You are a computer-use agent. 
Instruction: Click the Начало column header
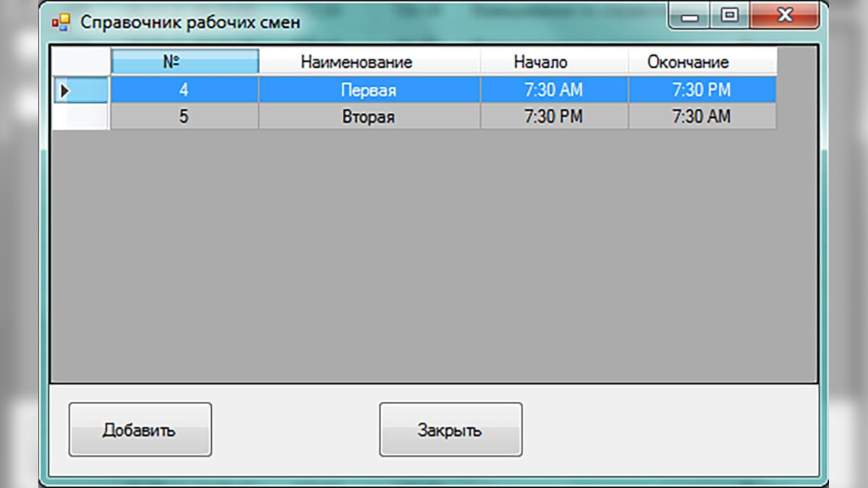pos(554,61)
